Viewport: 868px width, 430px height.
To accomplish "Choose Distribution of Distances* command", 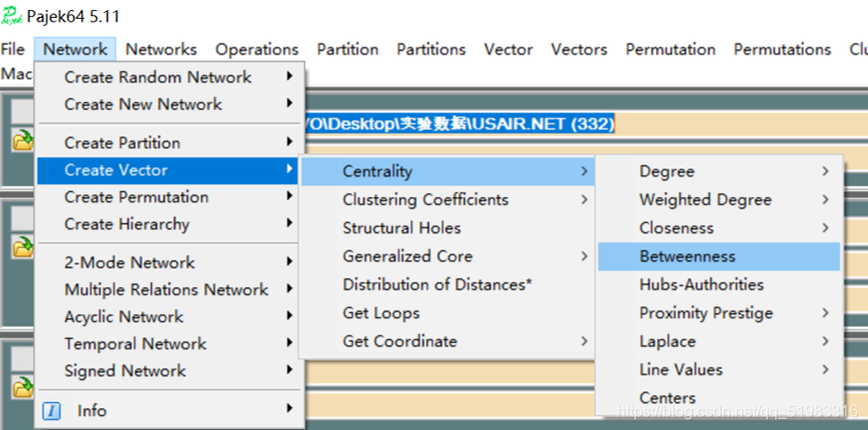I will click(x=447, y=284).
